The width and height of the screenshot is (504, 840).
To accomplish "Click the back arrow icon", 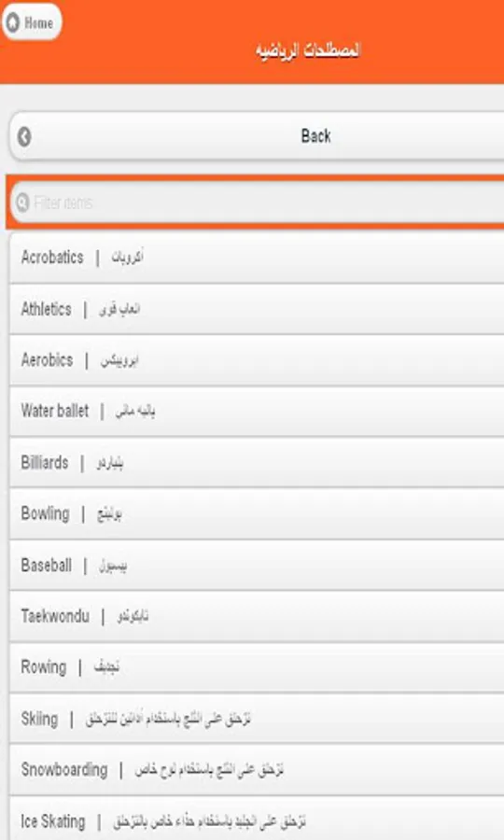I will (24, 136).
